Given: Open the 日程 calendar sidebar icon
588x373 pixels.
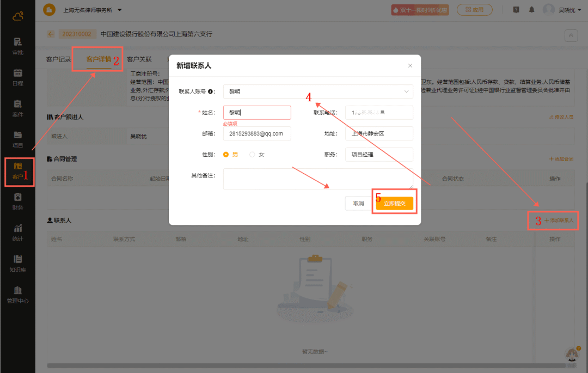Looking at the screenshot, I should pos(17,77).
